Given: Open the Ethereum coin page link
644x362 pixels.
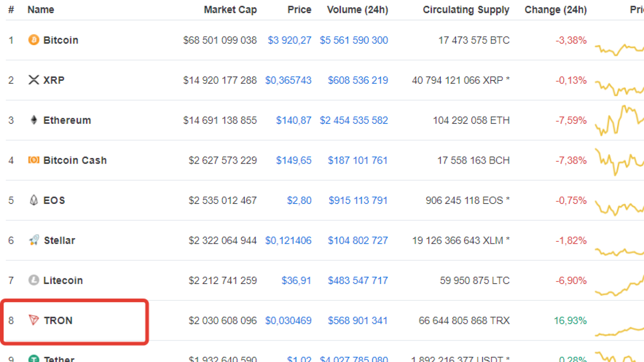Looking at the screenshot, I should (x=67, y=120).
